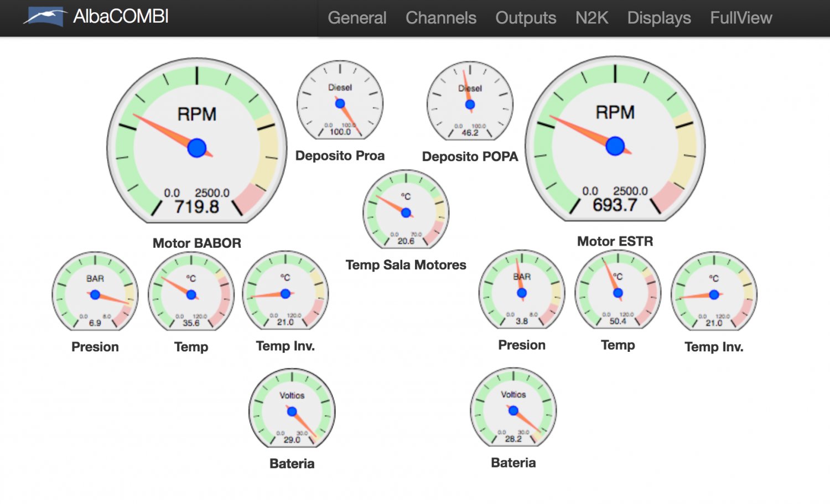
Task: Click the left engine Presion BAR gauge
Action: [x=95, y=292]
